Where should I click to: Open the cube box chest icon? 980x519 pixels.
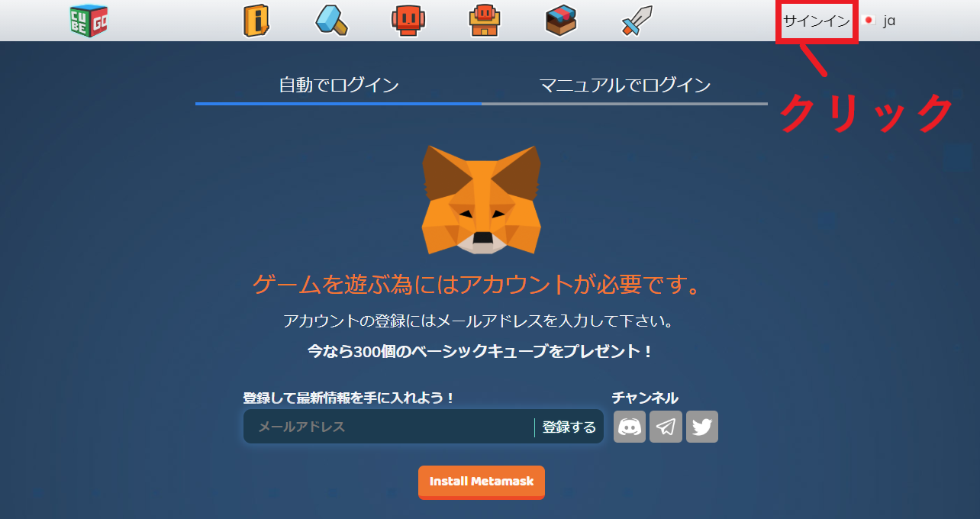(x=561, y=21)
